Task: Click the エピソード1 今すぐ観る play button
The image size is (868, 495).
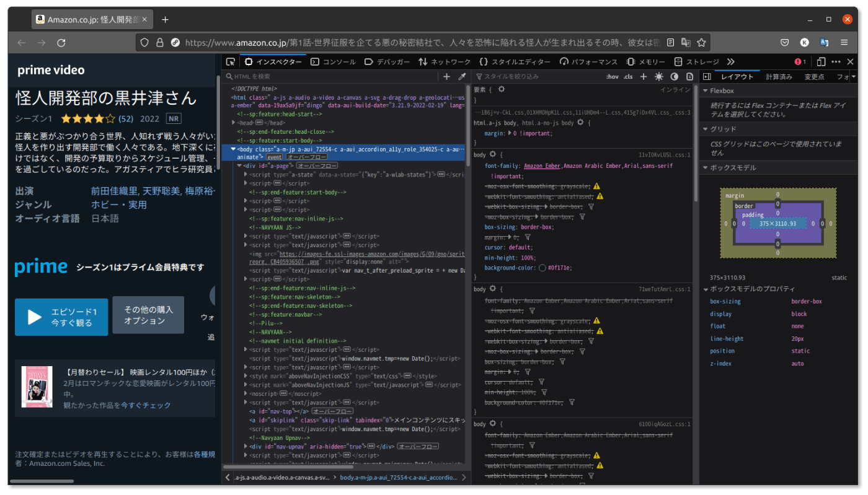Action: pos(61,317)
